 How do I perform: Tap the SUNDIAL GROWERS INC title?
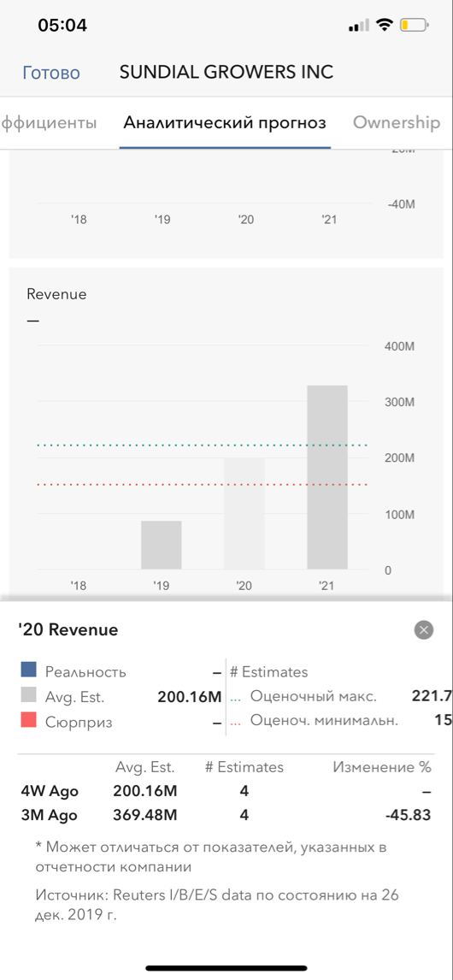pyautogui.click(x=226, y=73)
